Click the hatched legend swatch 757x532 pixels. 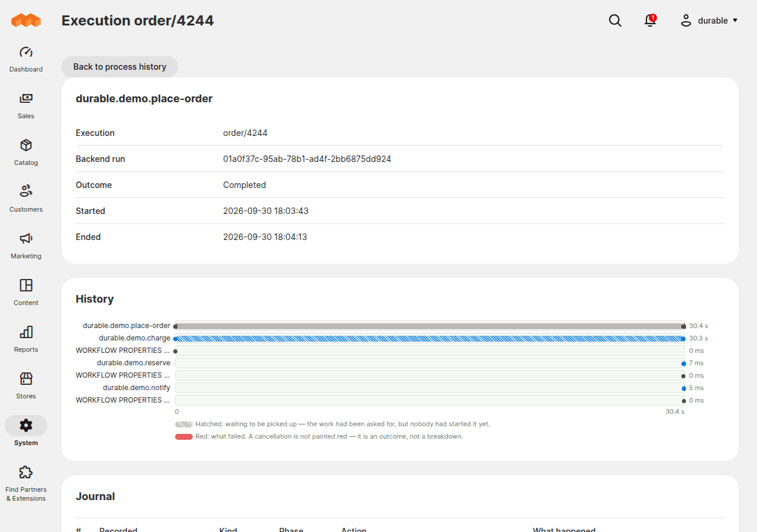point(184,424)
